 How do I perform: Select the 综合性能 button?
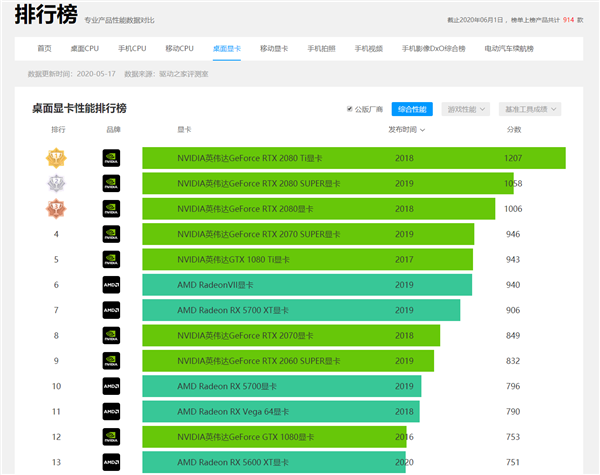(x=412, y=109)
